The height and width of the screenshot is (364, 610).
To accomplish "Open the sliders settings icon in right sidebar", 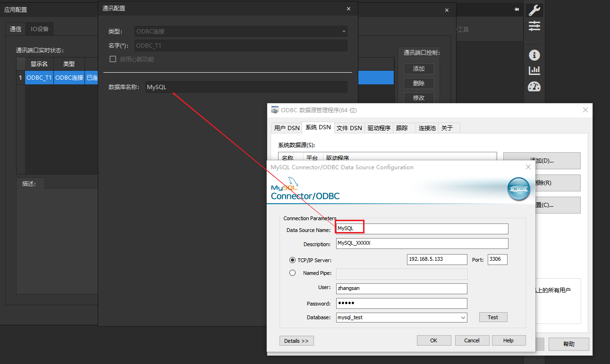I will click(534, 26).
